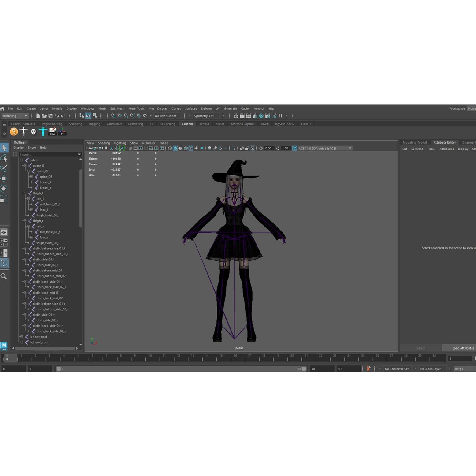Click the Hist icon on the Custom shelf

(x=52, y=131)
